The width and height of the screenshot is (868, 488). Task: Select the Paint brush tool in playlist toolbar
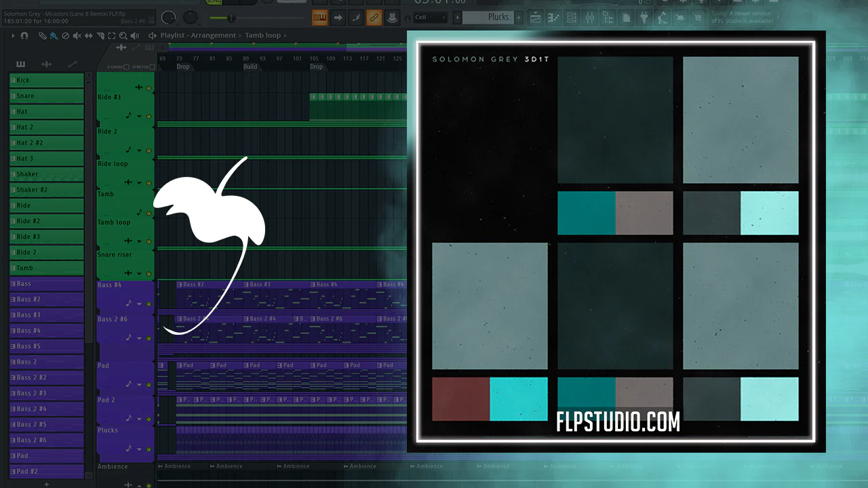[x=54, y=35]
